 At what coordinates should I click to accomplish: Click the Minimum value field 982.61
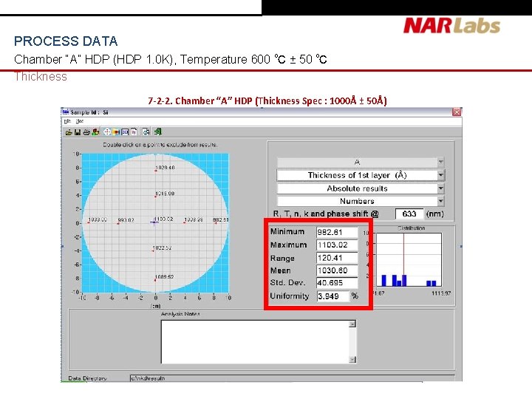click(x=337, y=232)
